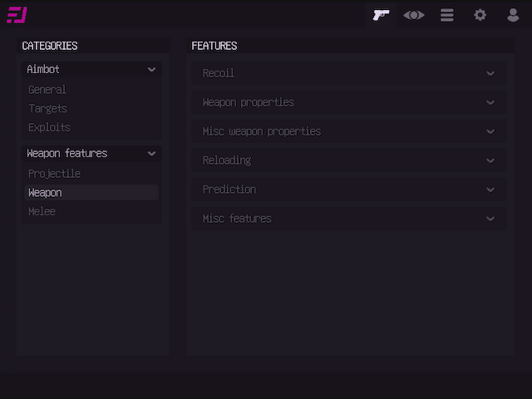This screenshot has height=399, width=532.
Task: Open the stacked list menu icon
Action: click(447, 15)
